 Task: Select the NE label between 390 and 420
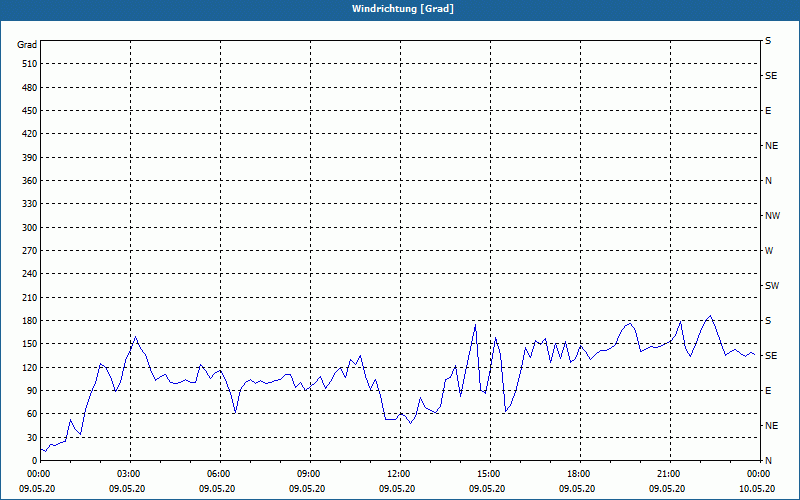click(x=771, y=146)
